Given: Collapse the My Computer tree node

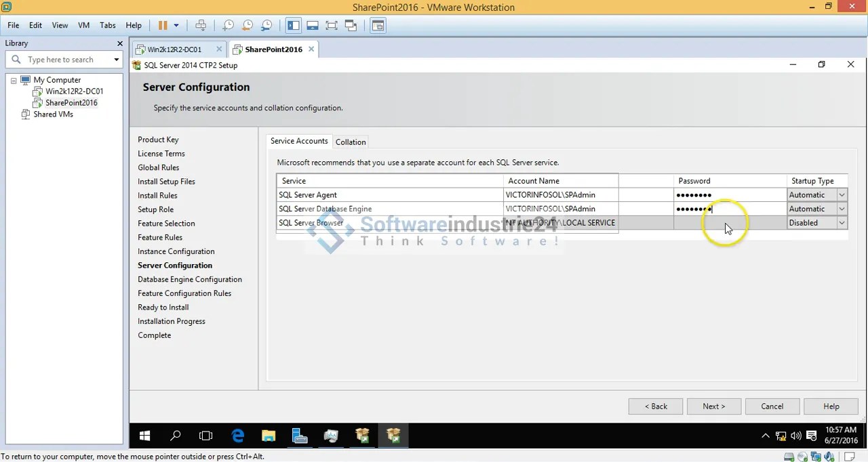Looking at the screenshot, I should [14, 80].
